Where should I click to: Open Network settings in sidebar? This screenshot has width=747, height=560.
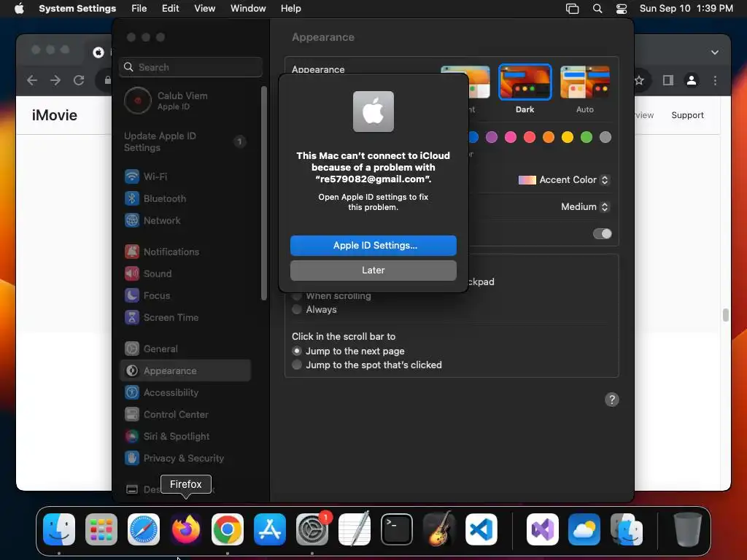click(185, 220)
